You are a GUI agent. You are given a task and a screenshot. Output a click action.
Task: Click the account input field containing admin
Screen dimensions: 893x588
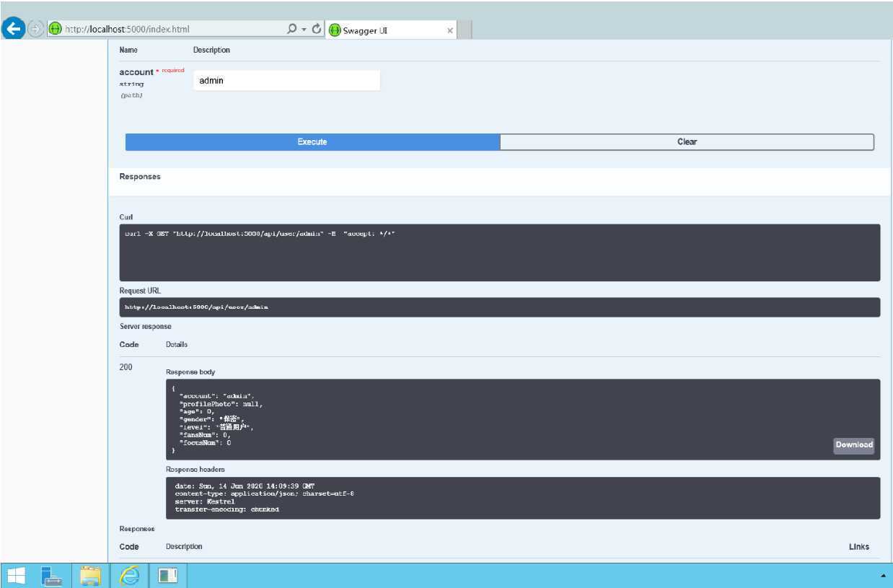(x=286, y=81)
